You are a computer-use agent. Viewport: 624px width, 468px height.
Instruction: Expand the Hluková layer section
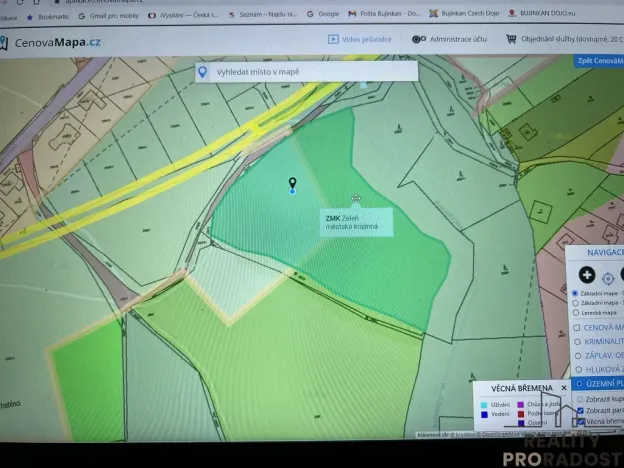pos(596,368)
